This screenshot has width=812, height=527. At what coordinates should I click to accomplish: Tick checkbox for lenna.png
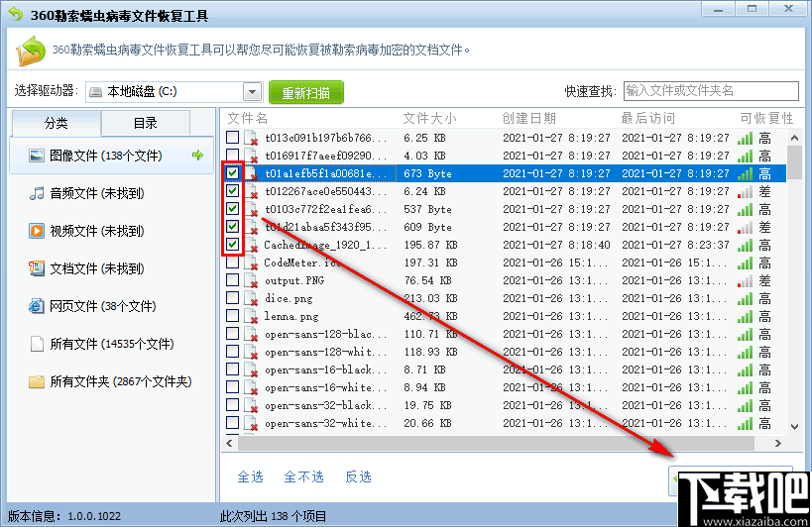[233, 315]
